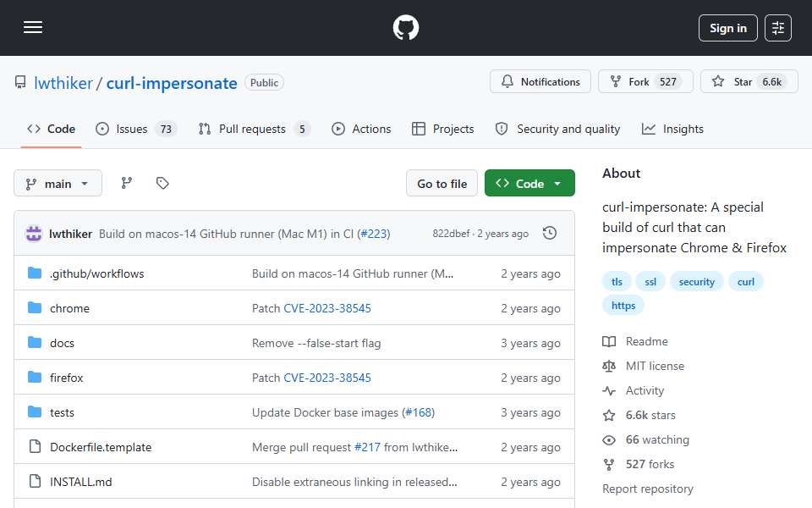This screenshot has height=508, width=812.
Task: Click the docs folder icon
Action: click(x=35, y=343)
